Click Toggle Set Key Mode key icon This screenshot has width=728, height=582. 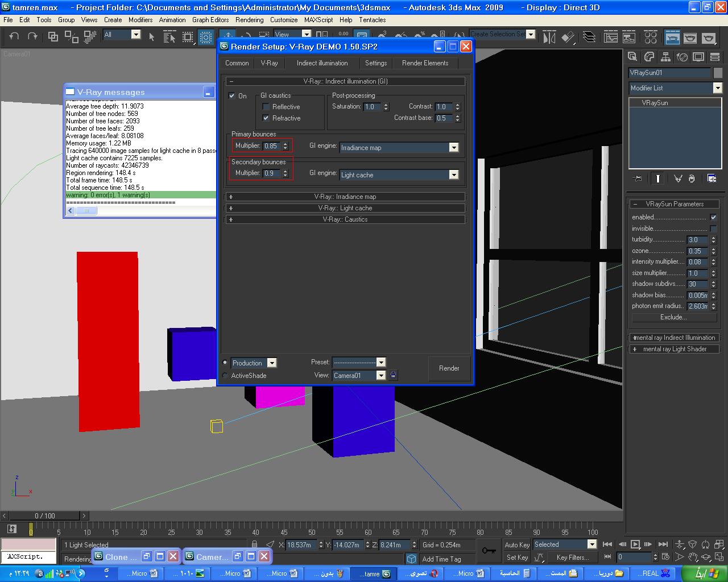[x=489, y=551]
